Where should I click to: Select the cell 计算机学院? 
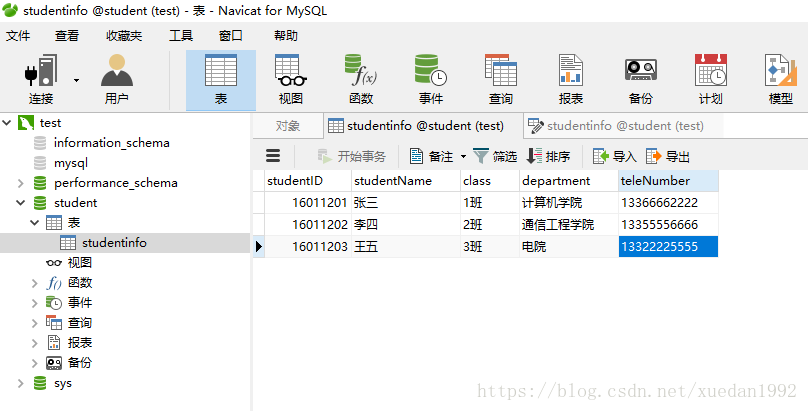(569, 203)
